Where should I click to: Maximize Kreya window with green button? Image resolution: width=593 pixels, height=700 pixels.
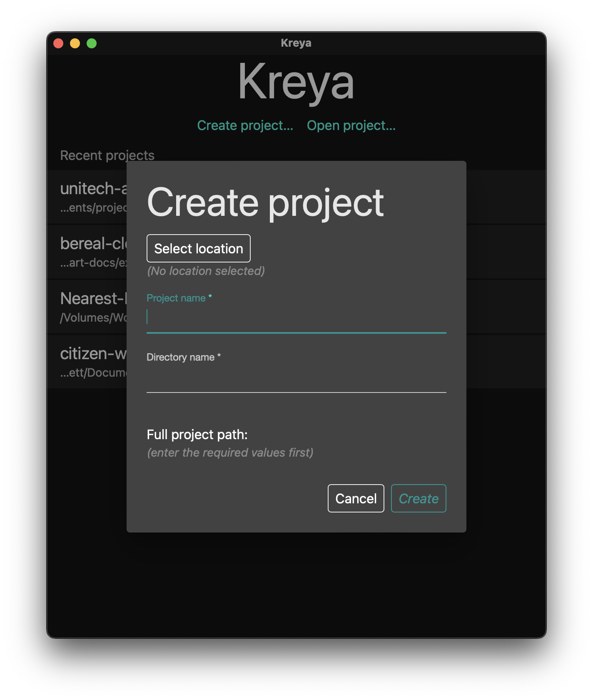(x=92, y=43)
